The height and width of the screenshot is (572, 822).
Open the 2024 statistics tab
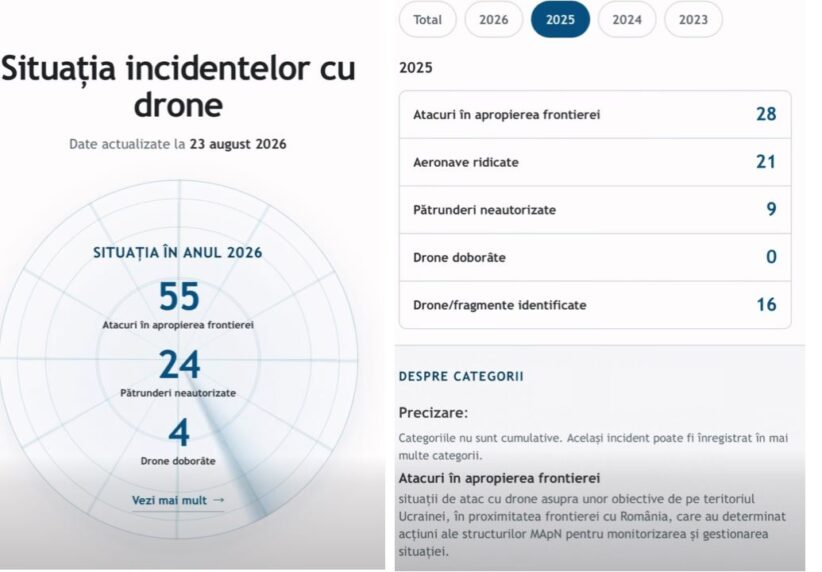point(626,19)
